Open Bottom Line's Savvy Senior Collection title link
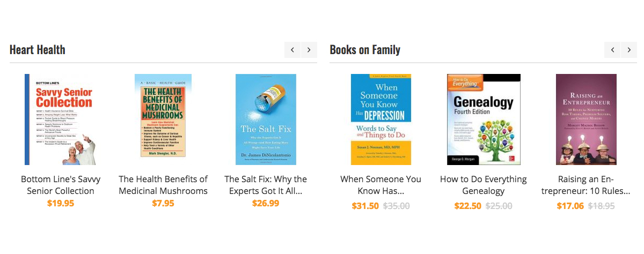Image resolution: width=644 pixels, height=254 pixels. (61, 185)
